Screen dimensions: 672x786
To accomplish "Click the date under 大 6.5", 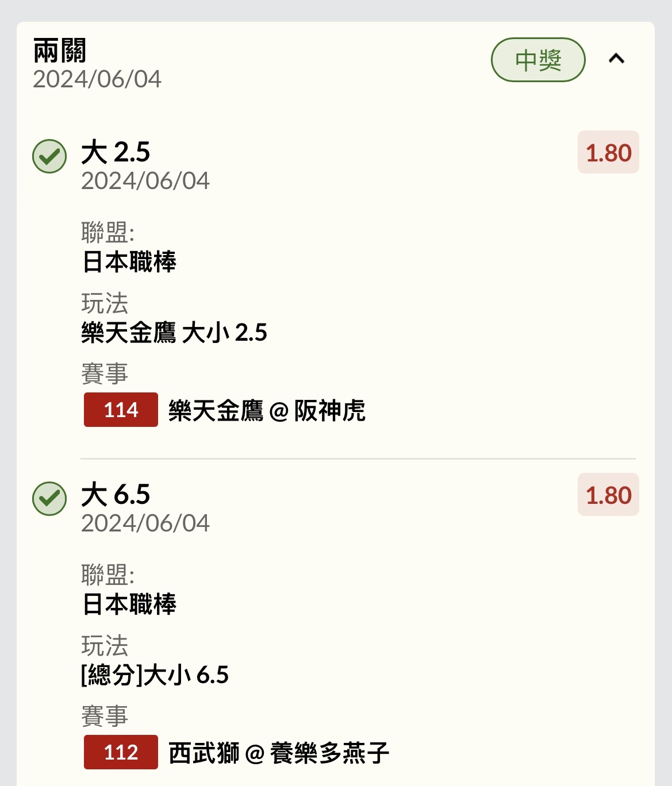I will click(145, 523).
